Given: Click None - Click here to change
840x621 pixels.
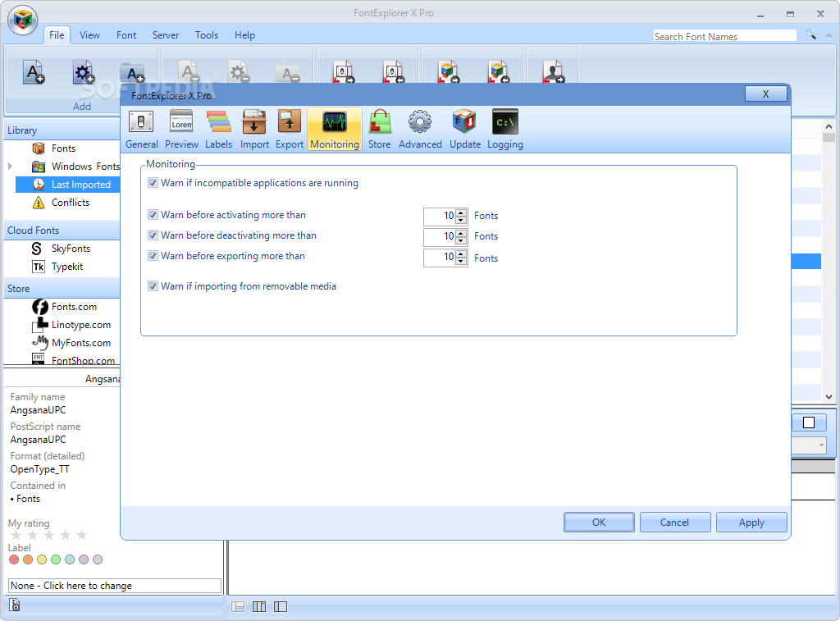Looking at the screenshot, I should (115, 586).
